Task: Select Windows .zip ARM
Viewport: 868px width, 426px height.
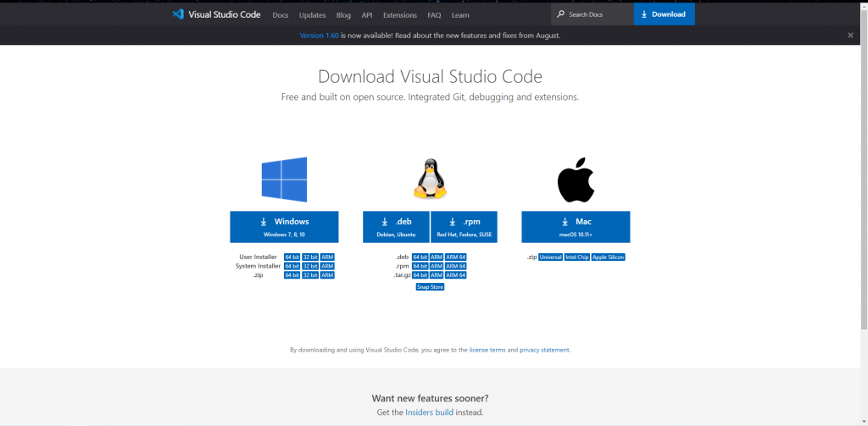Action: click(327, 275)
